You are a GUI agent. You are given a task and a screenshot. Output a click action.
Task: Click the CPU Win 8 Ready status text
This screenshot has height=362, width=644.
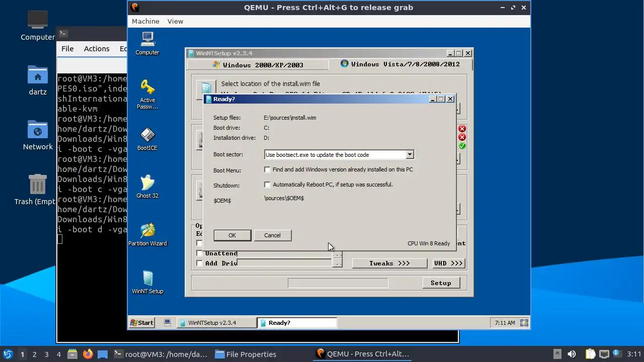coord(429,243)
